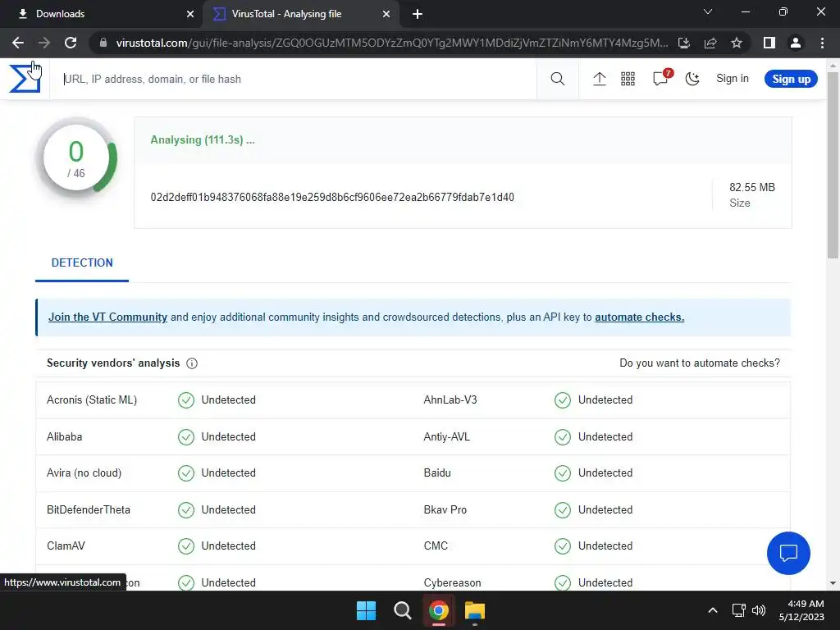This screenshot has width=840, height=630.
Task: Click the upload file arrow icon
Action: point(600,80)
